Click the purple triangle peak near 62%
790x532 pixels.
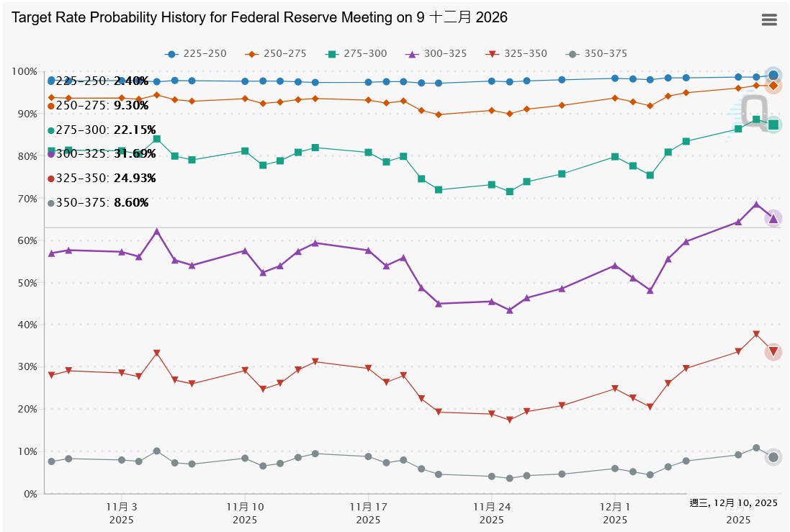156,232
